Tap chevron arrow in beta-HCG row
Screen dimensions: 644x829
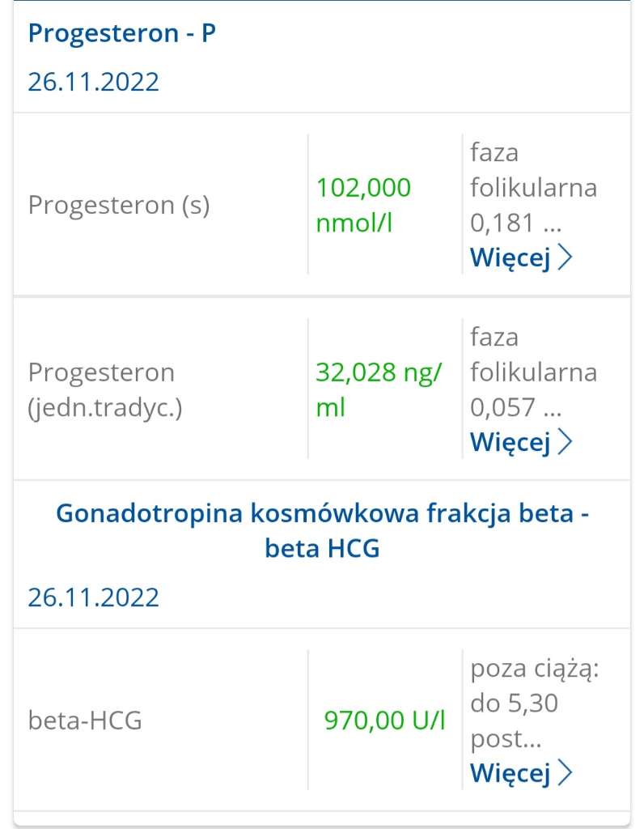(x=566, y=772)
